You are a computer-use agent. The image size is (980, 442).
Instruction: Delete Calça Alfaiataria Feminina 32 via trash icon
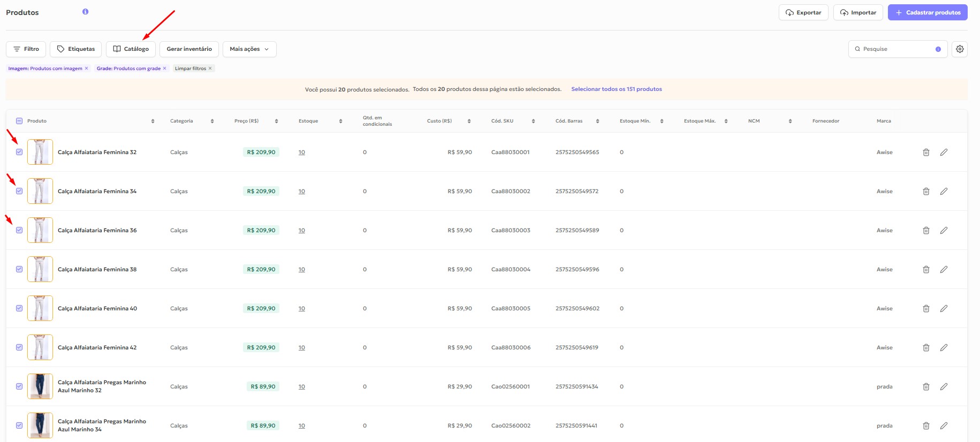pos(926,153)
